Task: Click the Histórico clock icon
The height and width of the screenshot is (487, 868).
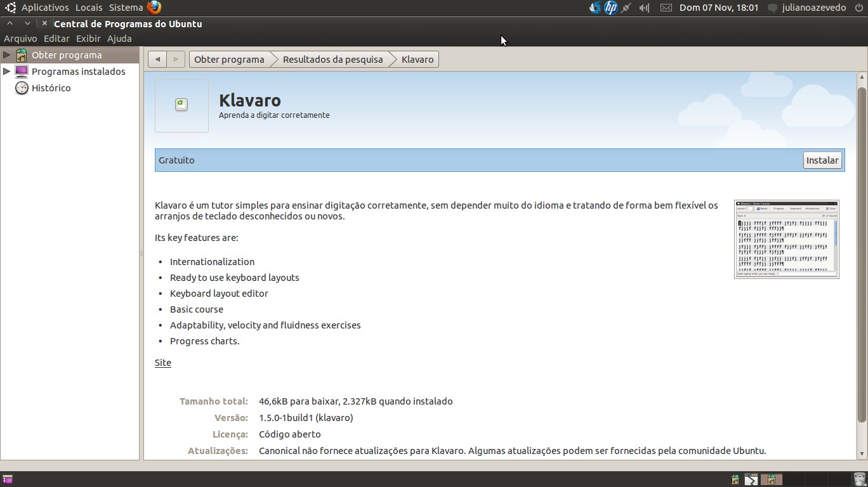Action: [x=22, y=88]
